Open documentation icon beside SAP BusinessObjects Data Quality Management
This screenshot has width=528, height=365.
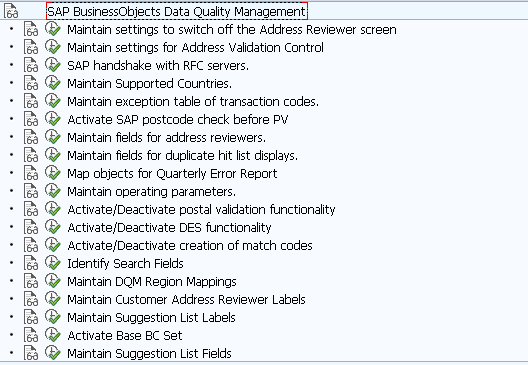point(11,11)
